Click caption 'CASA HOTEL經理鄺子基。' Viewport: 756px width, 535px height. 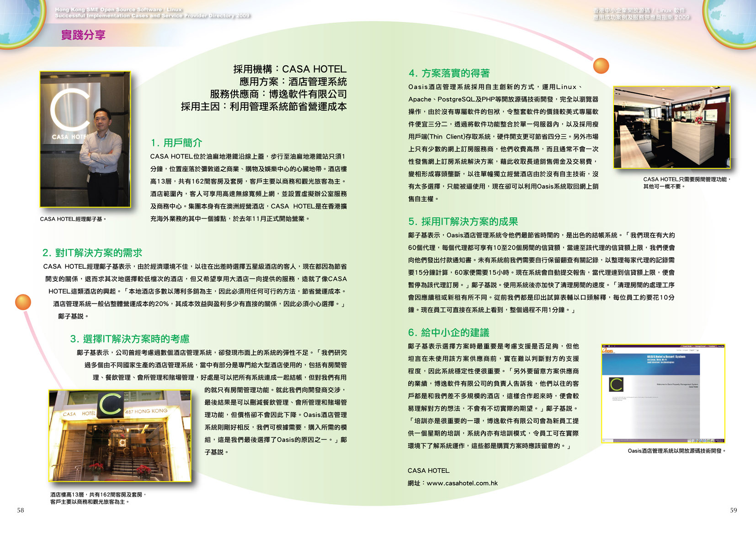[x=73, y=219]
